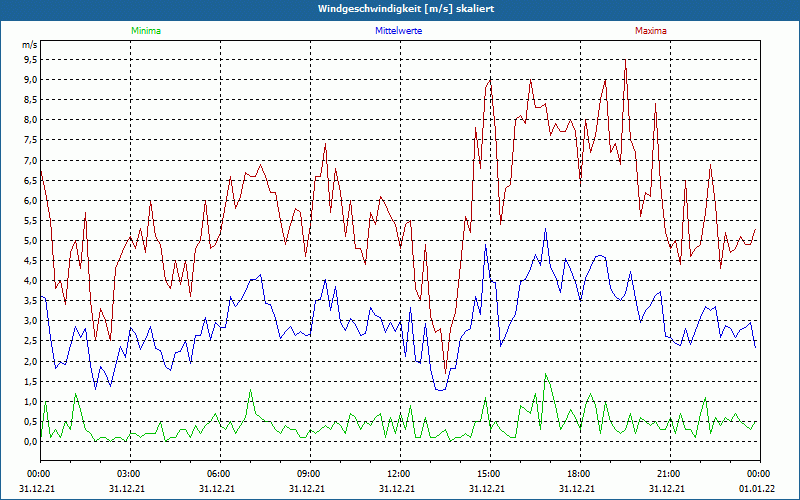Click the '31.12.21' date under 12:00
Viewport: 800px width, 500px height.
coord(396,489)
